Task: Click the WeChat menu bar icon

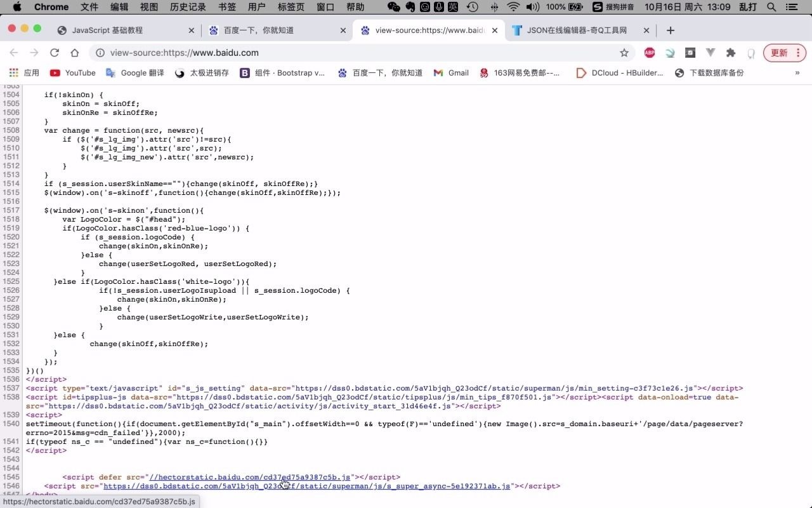Action: pyautogui.click(x=394, y=7)
